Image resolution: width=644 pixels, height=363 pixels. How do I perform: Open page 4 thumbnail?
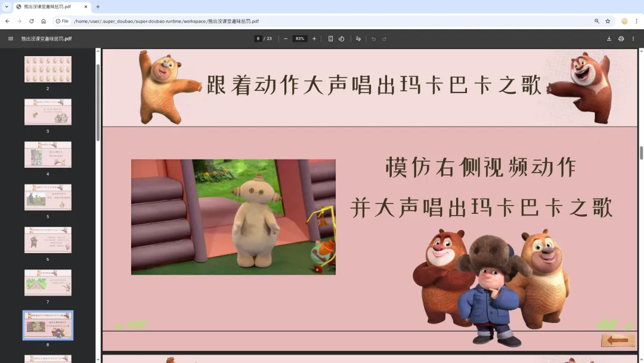click(x=48, y=155)
